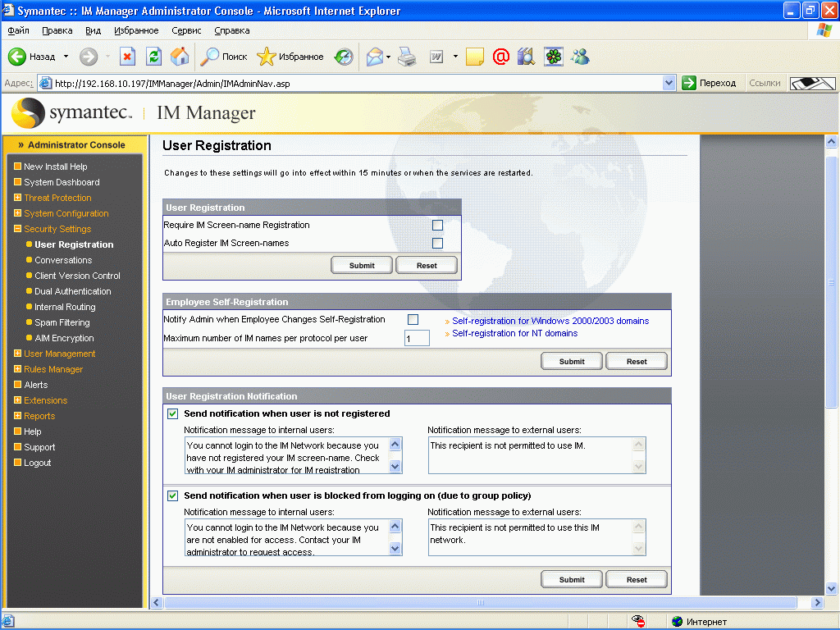The image size is (840, 630).
Task: Open the History toolbar icon
Action: (x=344, y=57)
